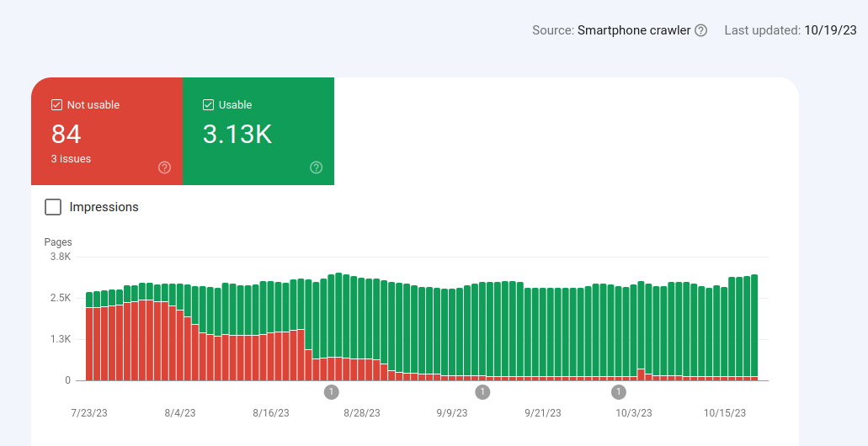The height and width of the screenshot is (446, 868).
Task: Open help icon in Not usable card
Action: click(x=164, y=167)
